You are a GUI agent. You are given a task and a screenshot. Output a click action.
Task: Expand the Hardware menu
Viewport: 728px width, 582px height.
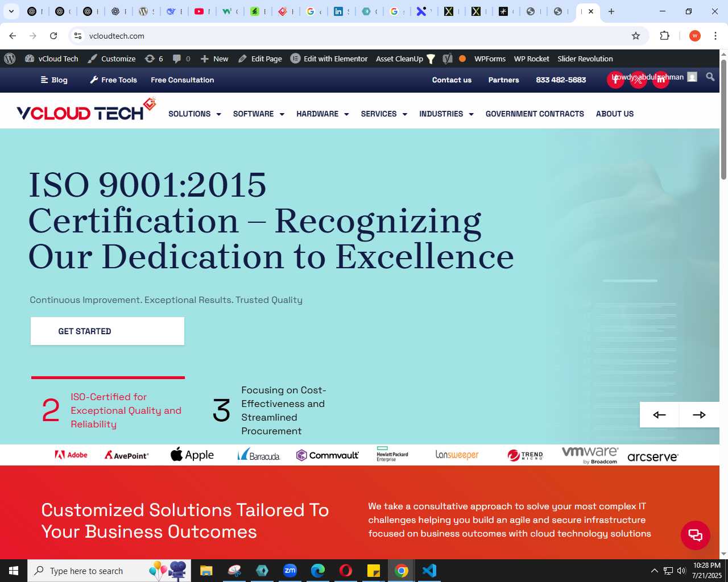click(322, 114)
